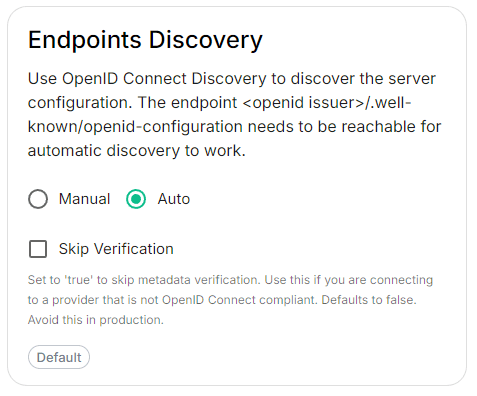Enable the Skip Verification checkbox
This screenshot has height=396, width=477.
[38, 249]
